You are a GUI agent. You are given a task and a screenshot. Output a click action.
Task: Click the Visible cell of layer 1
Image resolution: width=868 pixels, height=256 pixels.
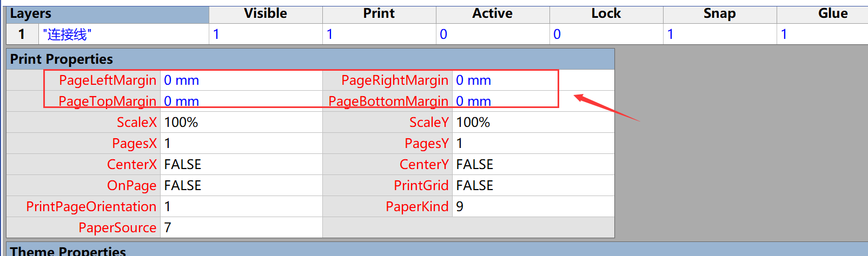(265, 35)
